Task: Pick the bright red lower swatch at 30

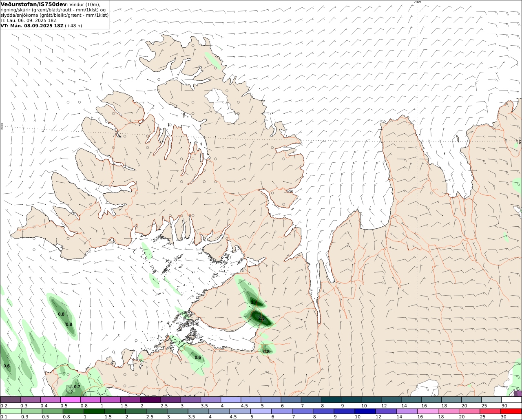Action: [511, 411]
